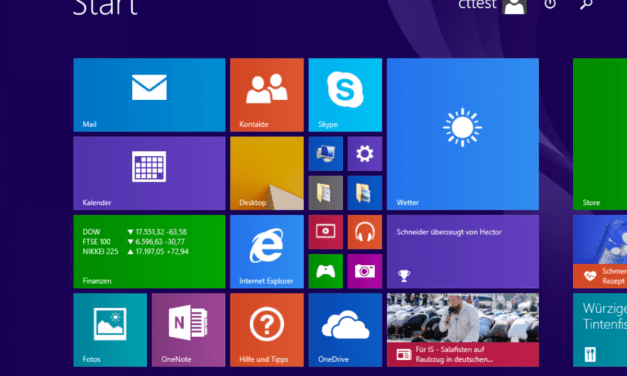Click the power options button
The height and width of the screenshot is (376, 627).
tap(550, 4)
